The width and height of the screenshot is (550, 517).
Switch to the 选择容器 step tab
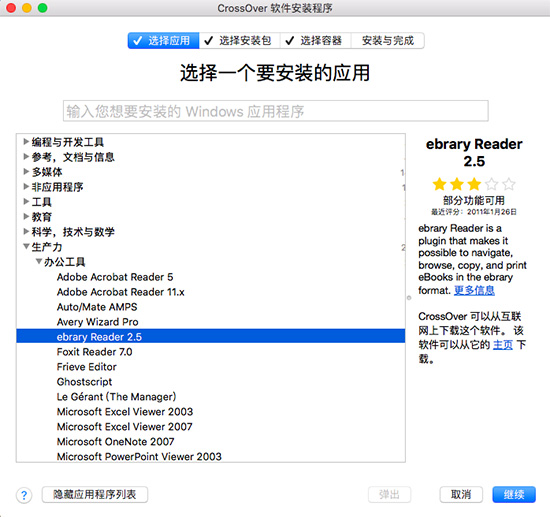(315, 41)
